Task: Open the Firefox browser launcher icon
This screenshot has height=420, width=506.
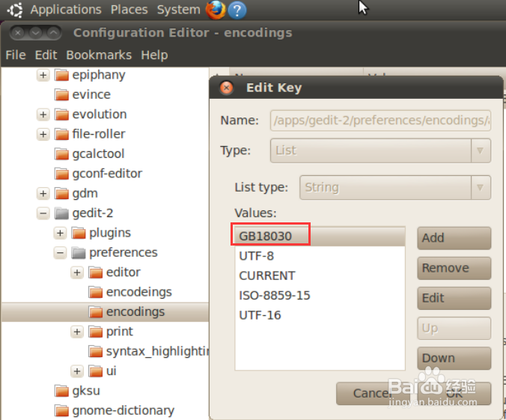Action: coord(216,10)
